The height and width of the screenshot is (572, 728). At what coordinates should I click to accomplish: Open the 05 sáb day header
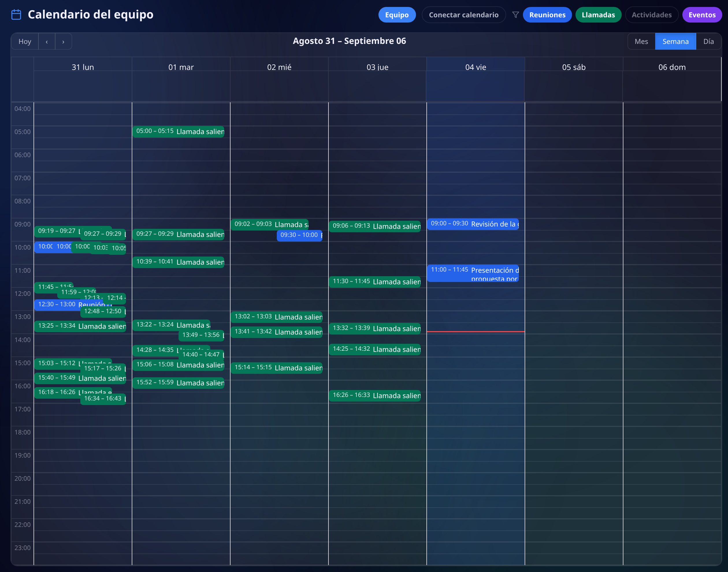(574, 67)
